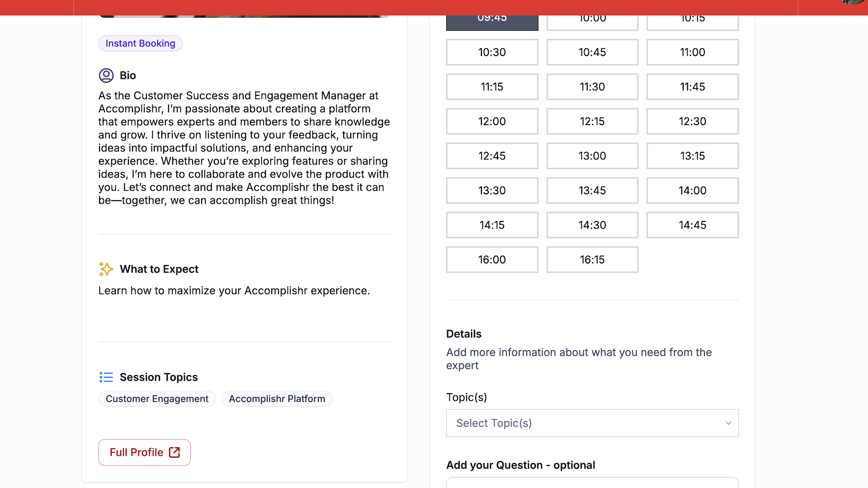Image resolution: width=868 pixels, height=488 pixels.
Task: Open the Full Profile link
Action: 145,452
